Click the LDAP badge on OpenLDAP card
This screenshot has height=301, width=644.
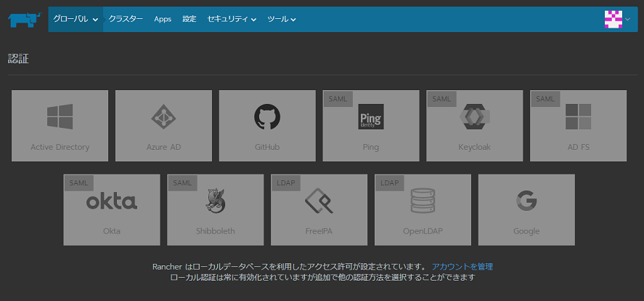click(x=390, y=183)
